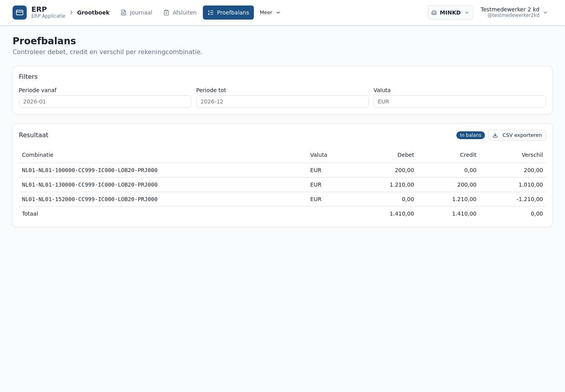Click the Valuta input field
Viewport: 565px width, 392px height.
click(460, 102)
